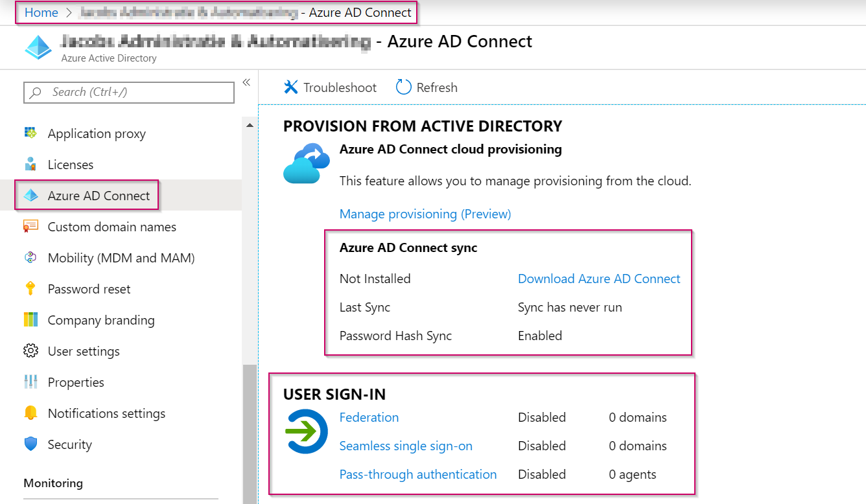Click the Password reset key icon
Screen dimensions: 866x504
(x=30, y=288)
